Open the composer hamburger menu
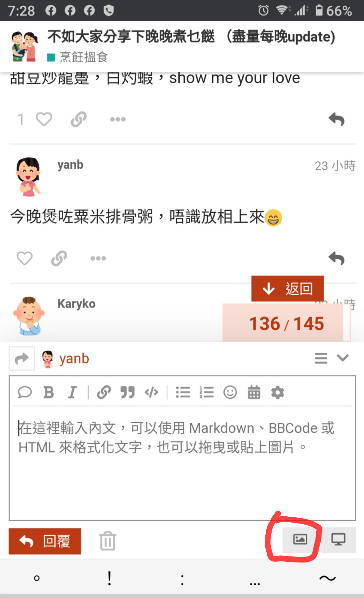 (x=321, y=358)
